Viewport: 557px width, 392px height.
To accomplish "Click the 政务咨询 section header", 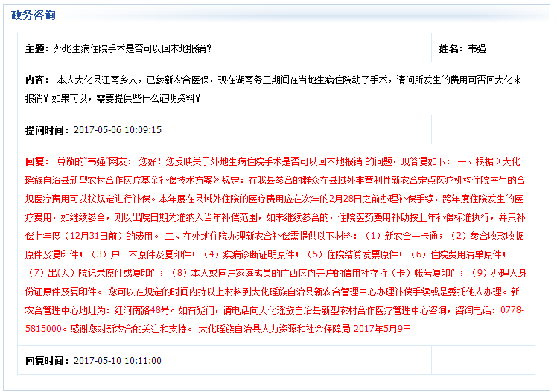I will click(x=32, y=15).
